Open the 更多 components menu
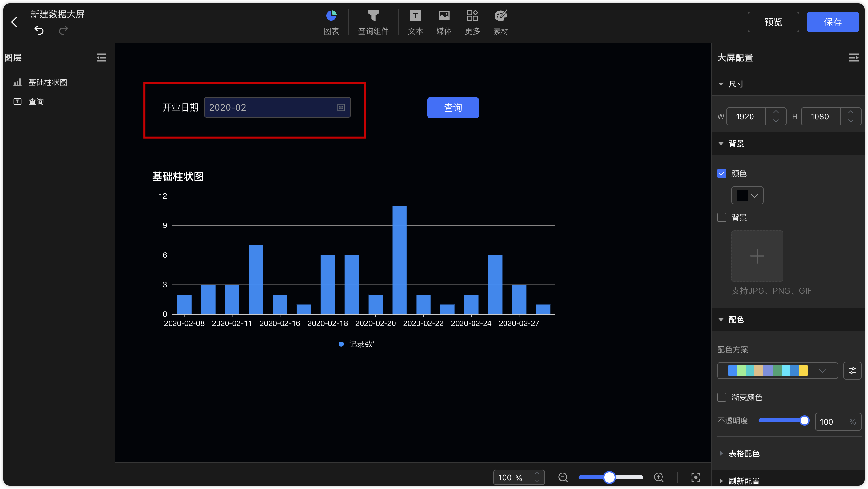 point(473,22)
